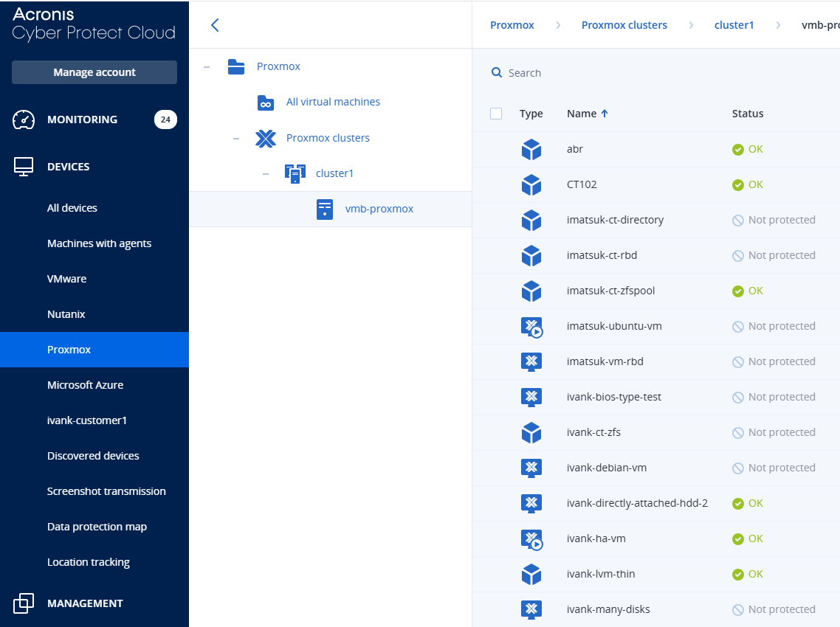This screenshot has height=627, width=840.
Task: Click the cluster1 breadcrumb link
Action: [x=734, y=25]
